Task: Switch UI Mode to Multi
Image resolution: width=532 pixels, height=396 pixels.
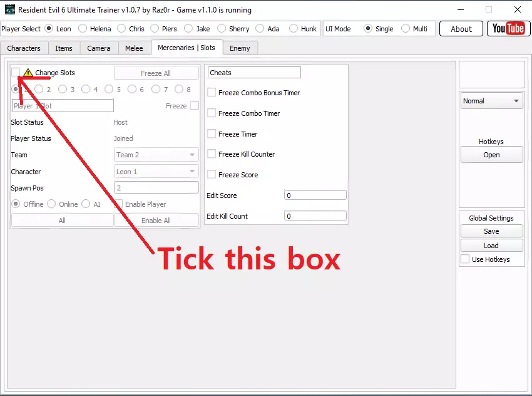Action: coord(406,29)
